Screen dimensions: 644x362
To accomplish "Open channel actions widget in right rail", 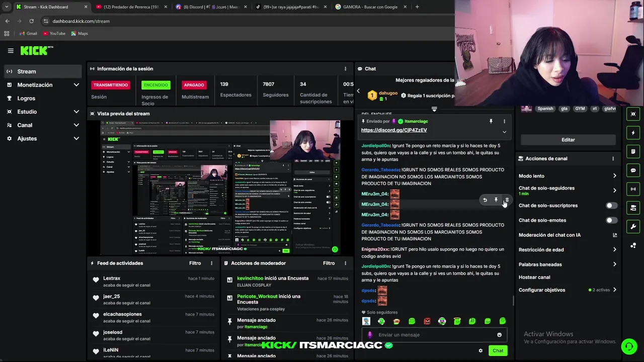I will click(633, 208).
